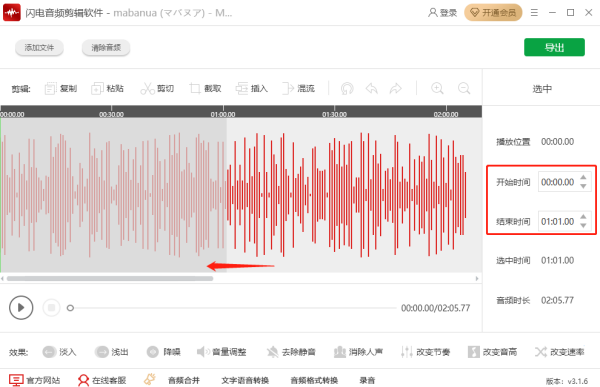600x387 pixels.
Task: Open Change Pitch (改变音高) effect
Action: coord(492,351)
